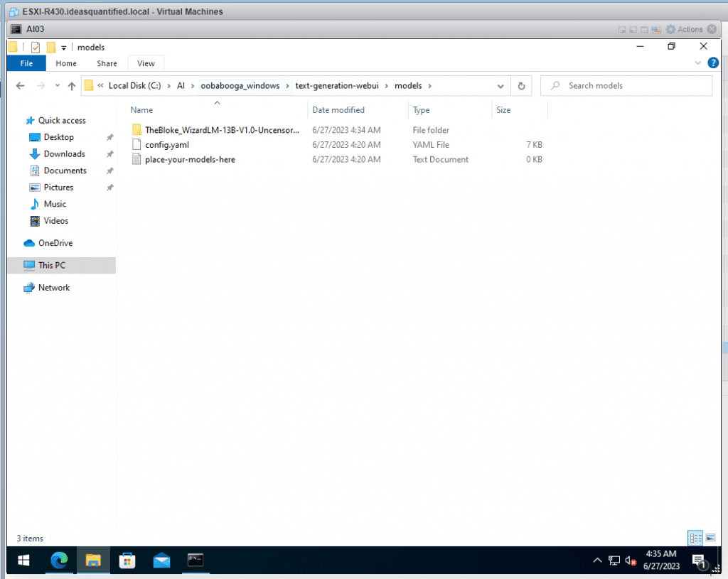The width and height of the screenshot is (728, 579).
Task: Open Downloads in navigation pane
Action: [64, 154]
